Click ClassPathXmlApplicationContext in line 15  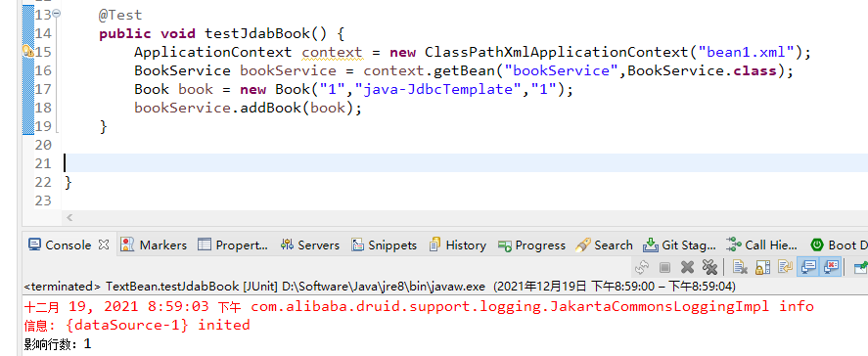click(556, 52)
